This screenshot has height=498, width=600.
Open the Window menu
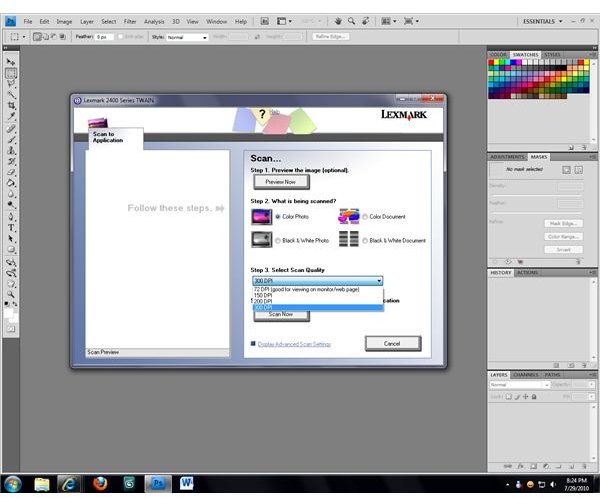217,21
